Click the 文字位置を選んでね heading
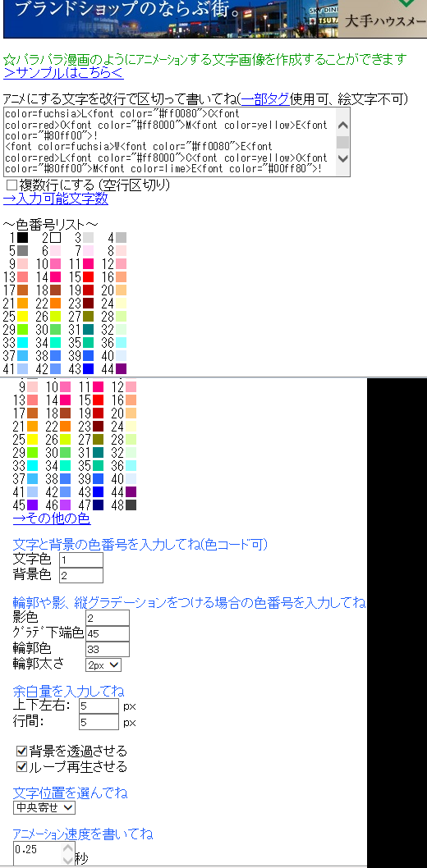Image resolution: width=427 pixels, height=868 pixels. pos(70,793)
